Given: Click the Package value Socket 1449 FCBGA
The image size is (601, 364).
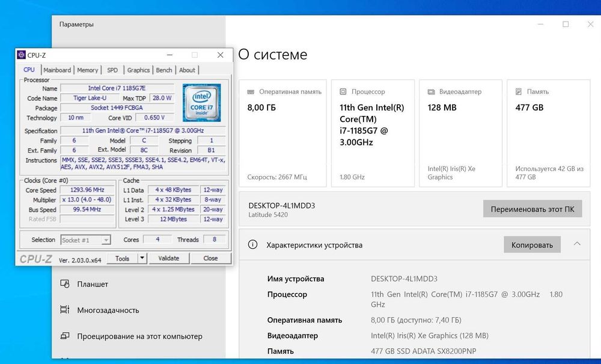Looking at the screenshot, I should pyautogui.click(x=117, y=108).
